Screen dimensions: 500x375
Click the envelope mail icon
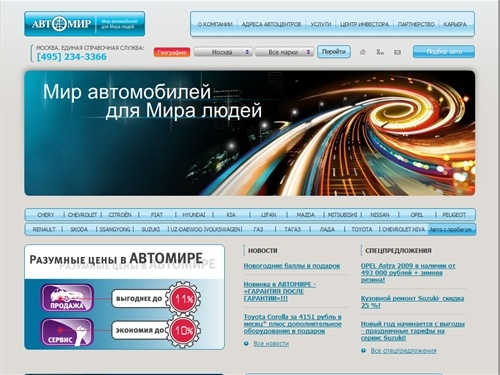pyautogui.click(x=397, y=52)
